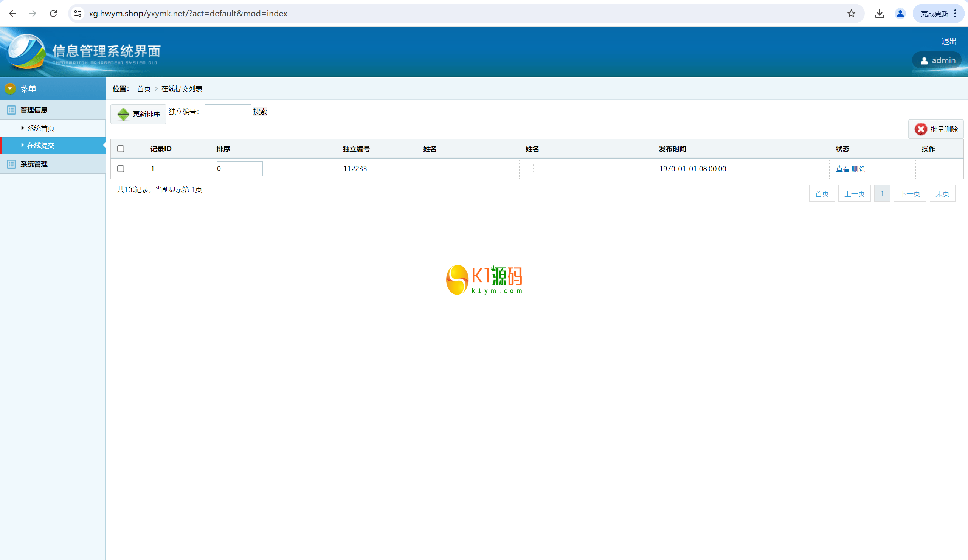Click 首页 in the breadcrumb
Viewport: 968px width, 560px height.
pyautogui.click(x=144, y=89)
